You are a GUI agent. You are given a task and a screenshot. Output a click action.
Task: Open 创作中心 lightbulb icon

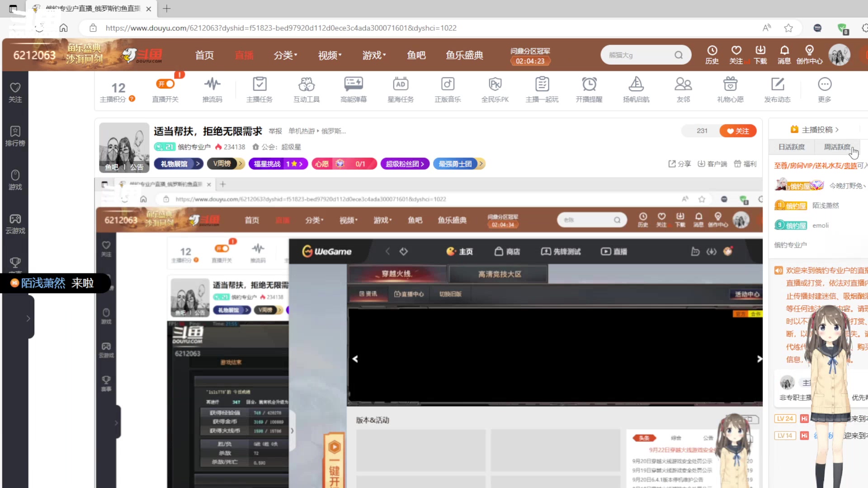(809, 55)
